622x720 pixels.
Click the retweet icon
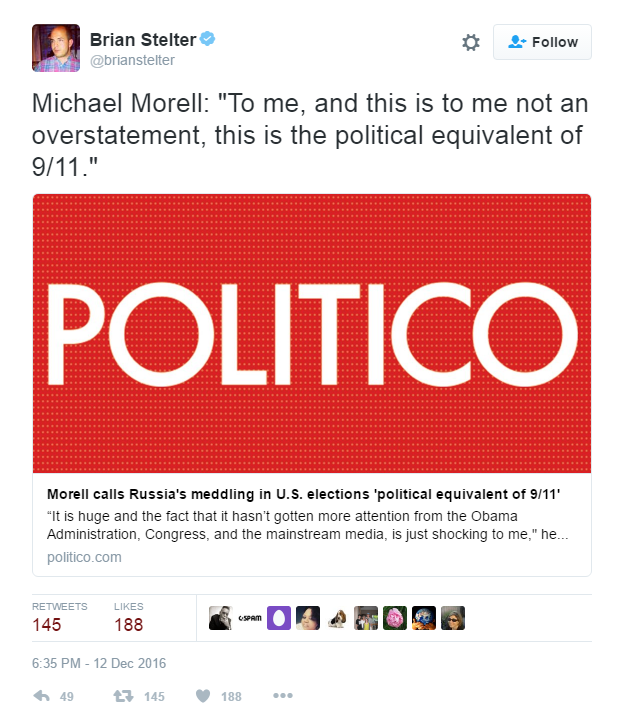coord(123,696)
